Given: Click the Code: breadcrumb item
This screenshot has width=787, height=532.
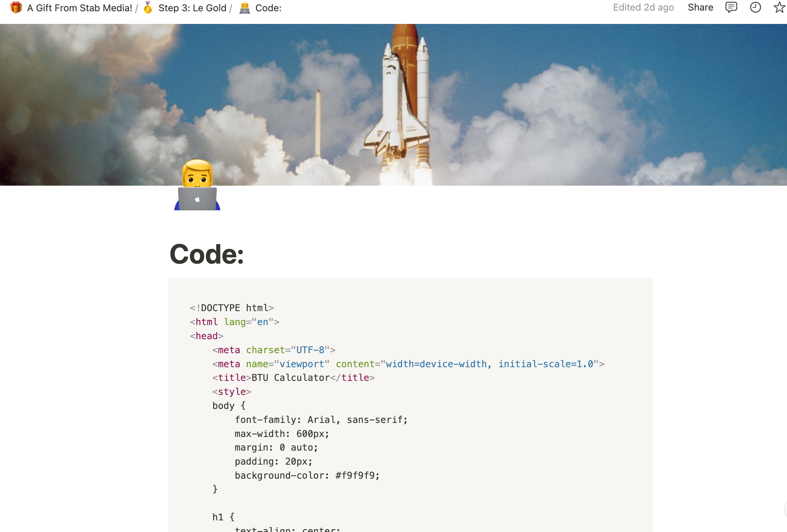Looking at the screenshot, I should [268, 8].
